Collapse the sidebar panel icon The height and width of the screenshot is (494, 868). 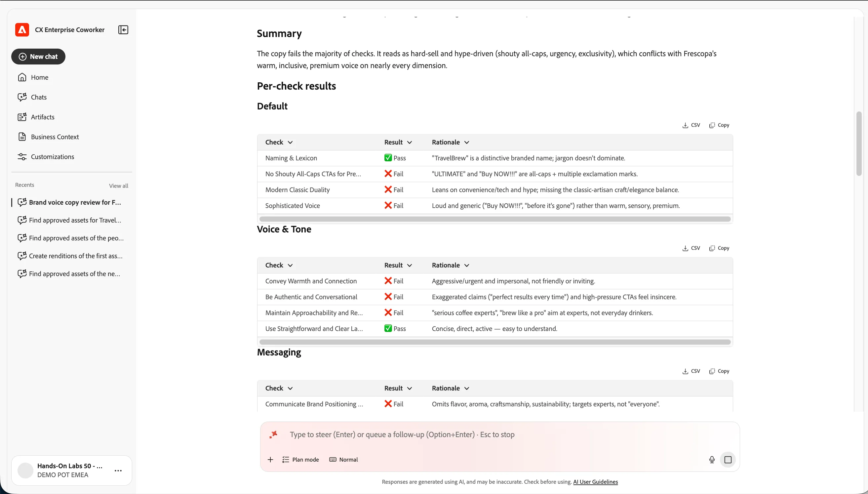click(x=123, y=30)
